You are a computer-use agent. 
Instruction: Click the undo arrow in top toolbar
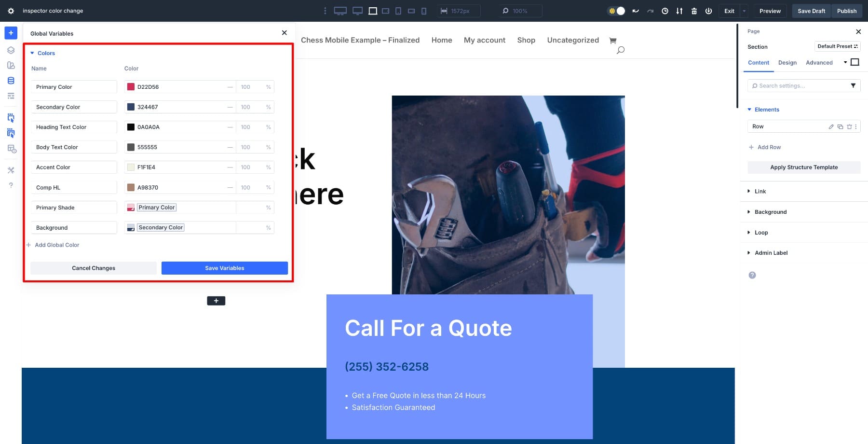point(636,11)
